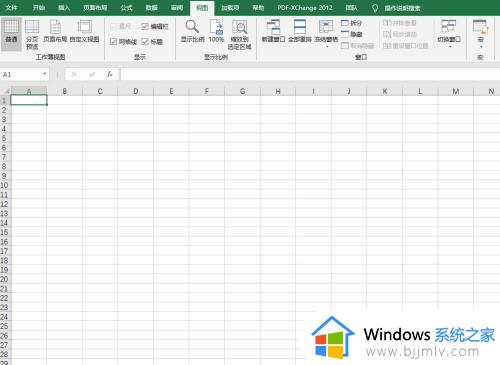Click Synchronous Scrolling (同步滚动)
The height and width of the screenshot is (365, 500).
click(x=400, y=34)
